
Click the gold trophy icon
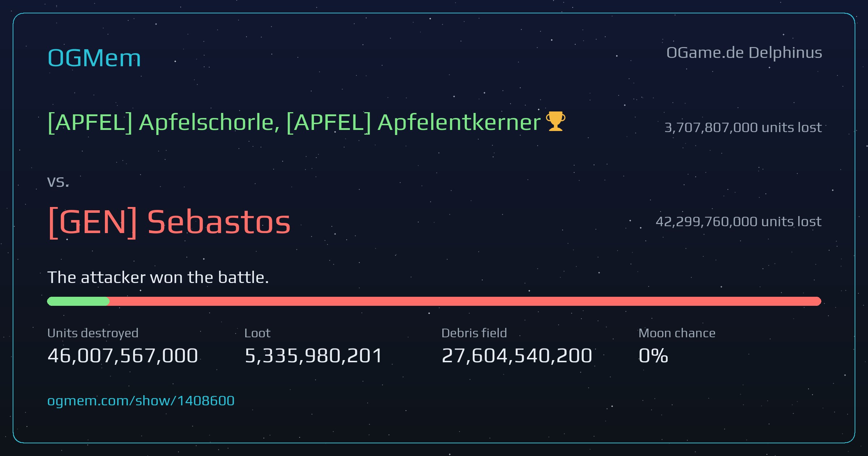pos(556,121)
